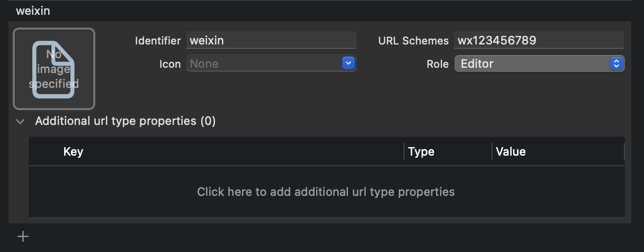Click the Role label
Image resolution: width=644 pixels, height=252 pixels.
(437, 64)
